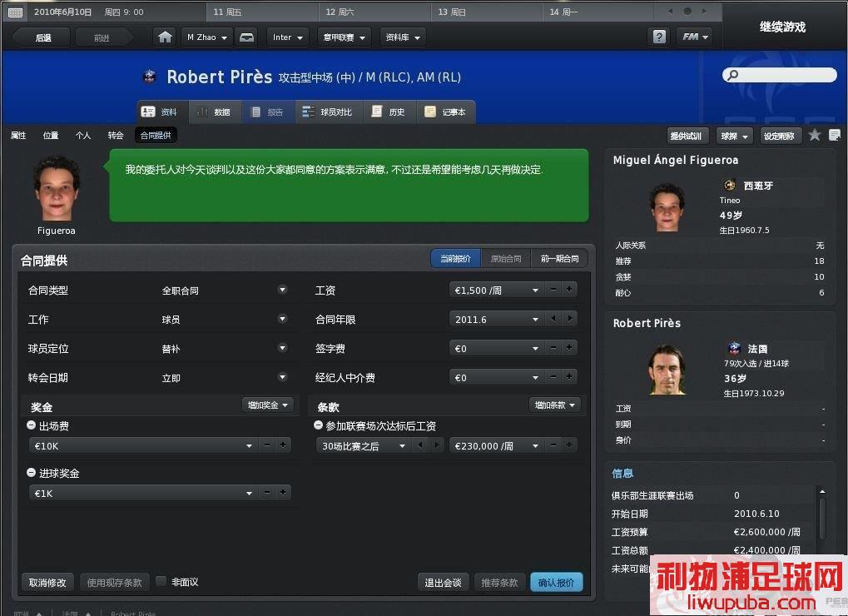Open the 球员定位 dropdown
Screen dimensions: 848x616
(282, 348)
